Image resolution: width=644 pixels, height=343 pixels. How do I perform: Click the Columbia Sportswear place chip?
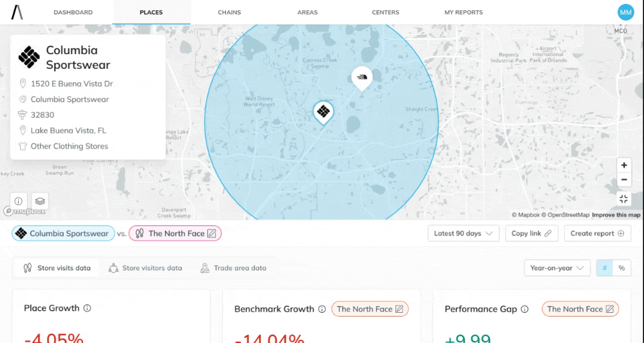[x=63, y=234]
